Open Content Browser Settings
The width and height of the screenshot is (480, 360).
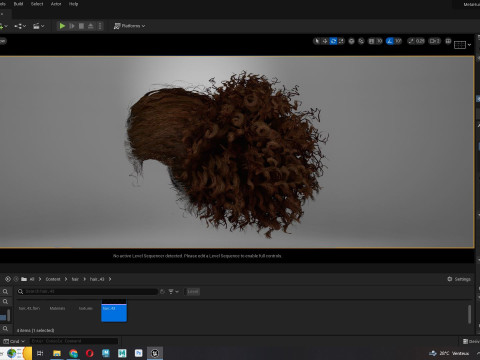[459, 279]
